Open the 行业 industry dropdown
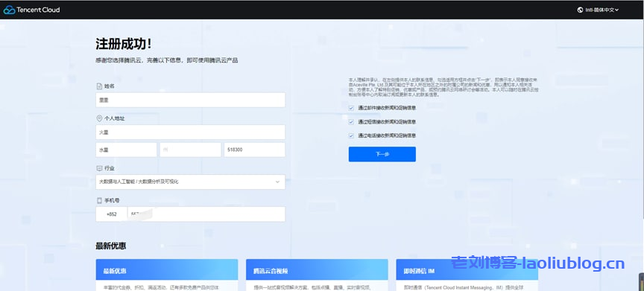Viewport: 644px width, 291px height. pyautogui.click(x=190, y=182)
